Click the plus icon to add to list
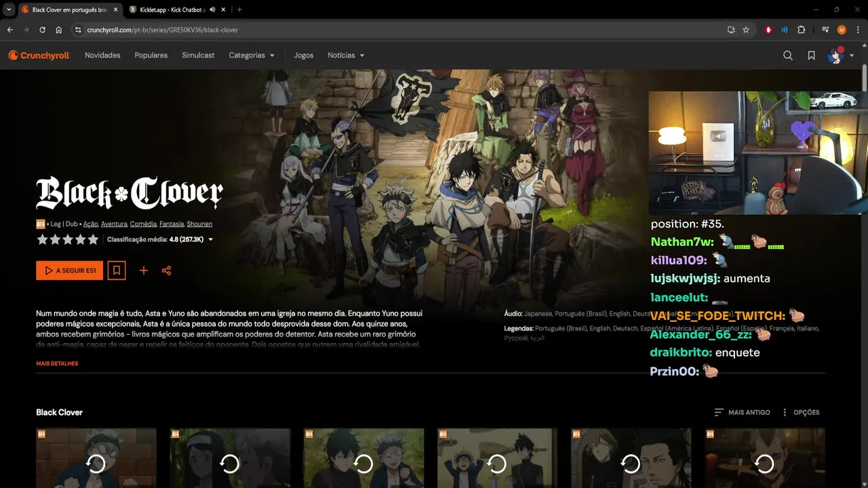Viewport: 868px width, 488px height. click(x=144, y=270)
